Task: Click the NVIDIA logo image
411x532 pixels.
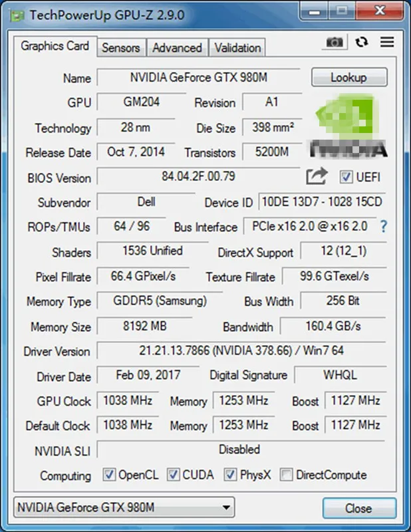Action: click(348, 126)
